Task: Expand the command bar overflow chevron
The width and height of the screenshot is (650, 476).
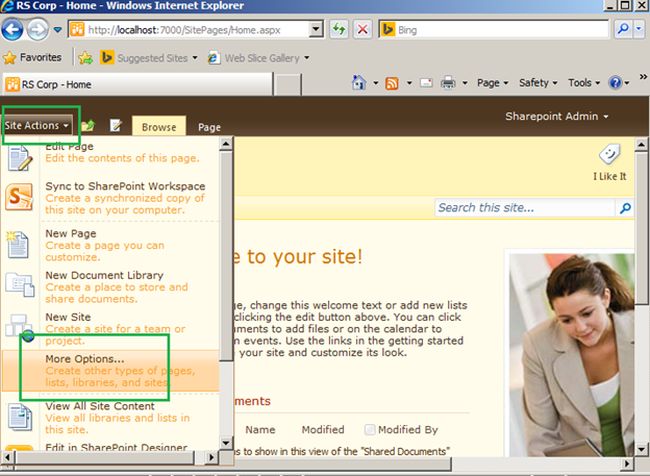Action: 643,77
